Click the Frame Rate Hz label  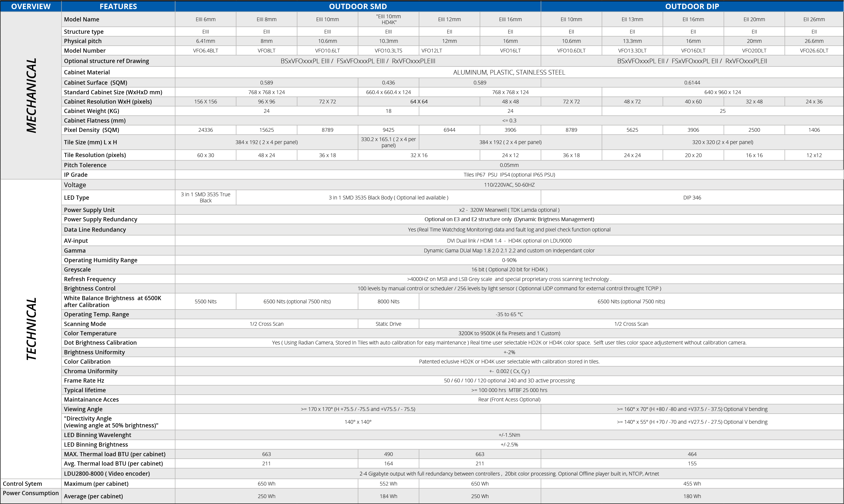point(84,381)
